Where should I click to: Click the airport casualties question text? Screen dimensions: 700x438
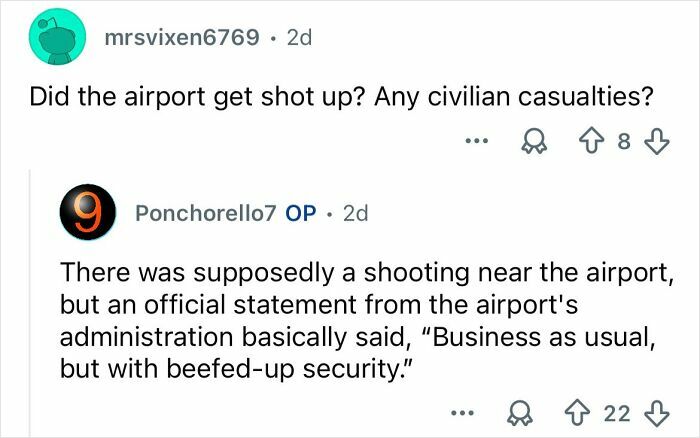click(340, 97)
